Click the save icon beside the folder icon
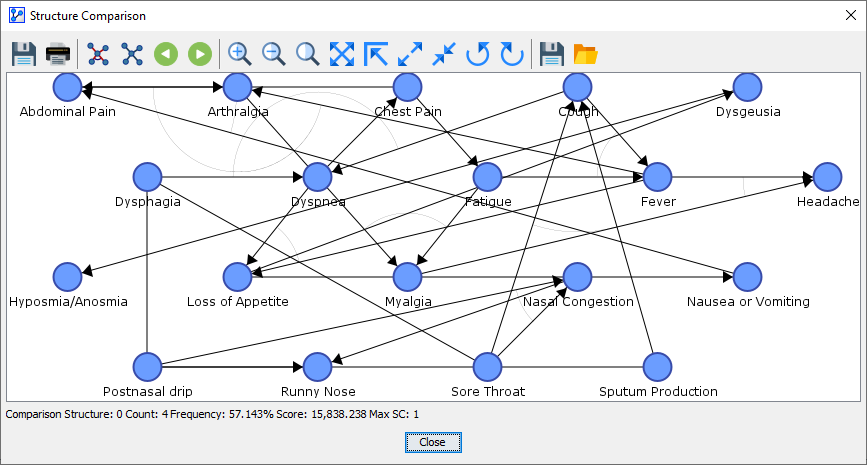 (x=552, y=54)
